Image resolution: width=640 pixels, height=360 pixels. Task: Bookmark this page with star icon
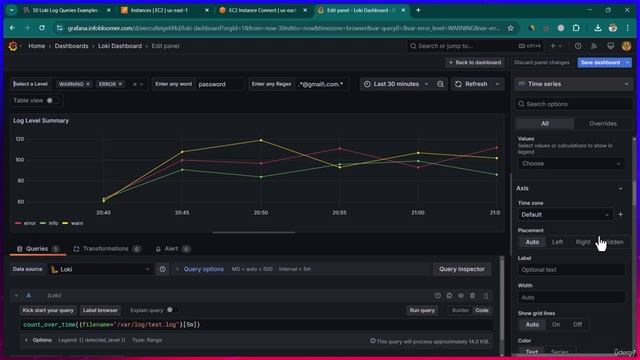click(510, 28)
